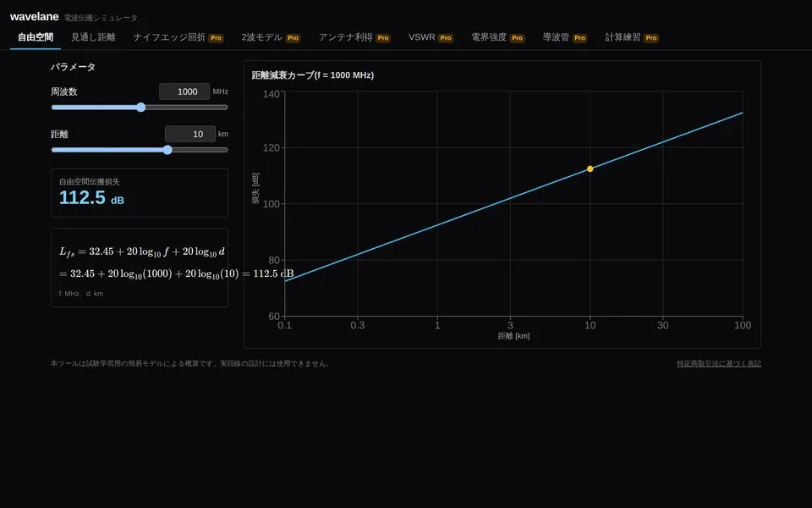812x508 pixels.
Task: Click the distance slider handle
Action: click(x=167, y=150)
